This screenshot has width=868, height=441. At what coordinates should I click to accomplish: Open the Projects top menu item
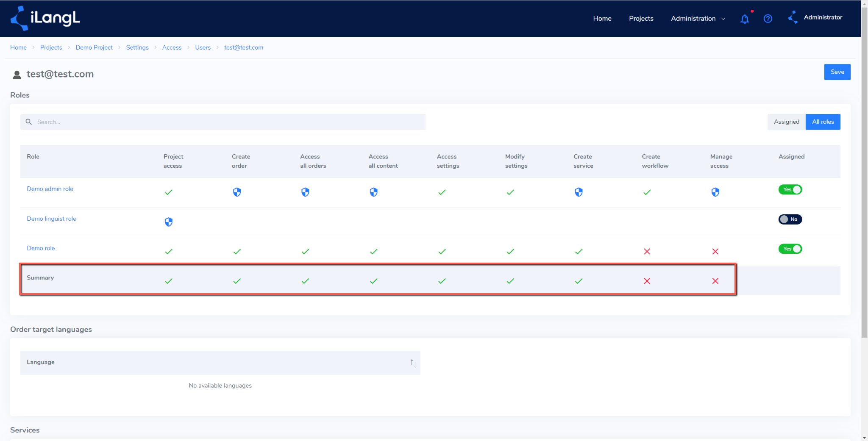pos(641,19)
